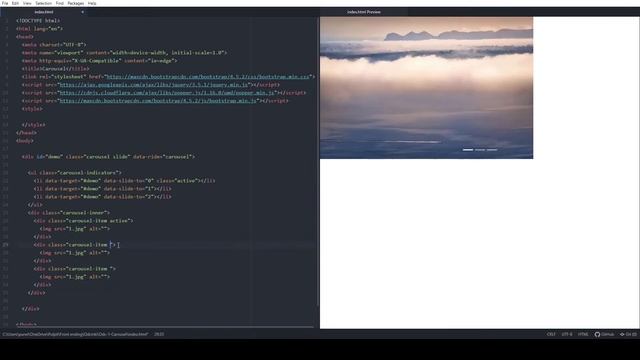Click the html lang en line

[x=40, y=29]
